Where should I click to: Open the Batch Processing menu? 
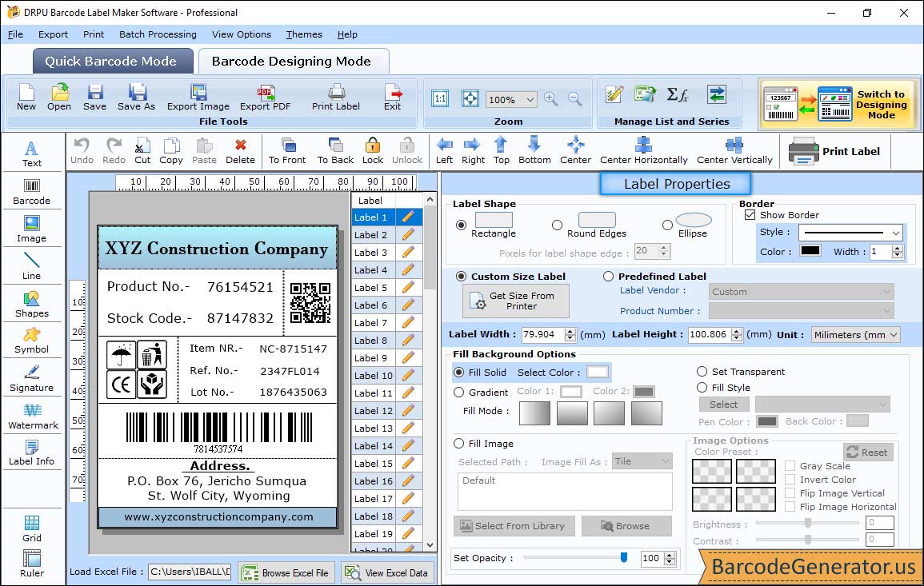[x=158, y=34]
